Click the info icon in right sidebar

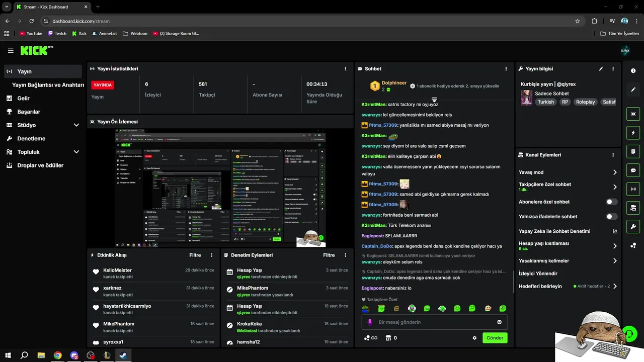coord(633,71)
